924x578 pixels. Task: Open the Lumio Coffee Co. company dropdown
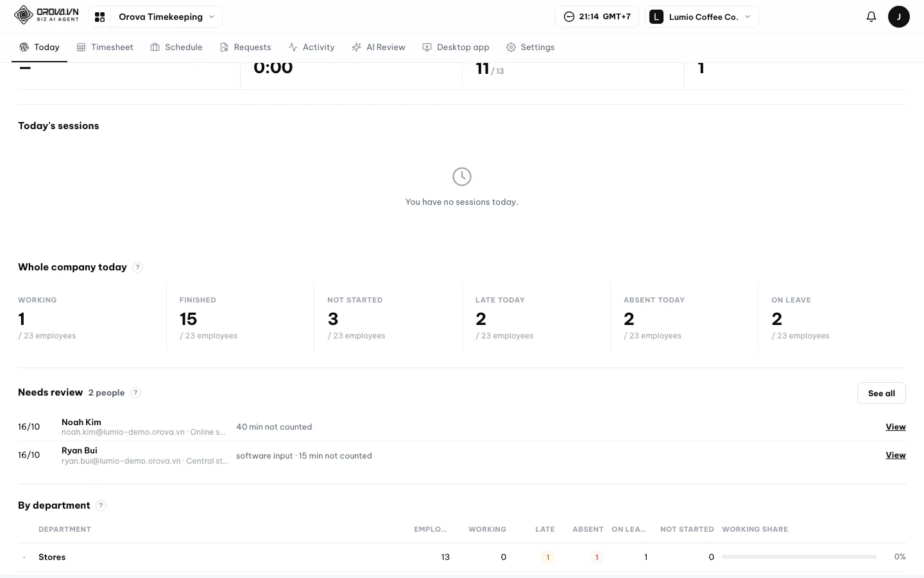point(702,17)
